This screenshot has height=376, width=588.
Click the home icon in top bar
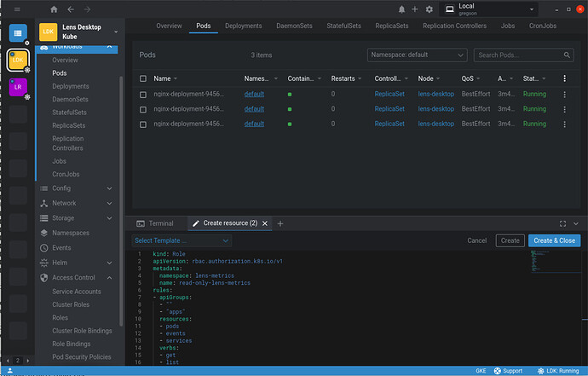coord(55,9)
